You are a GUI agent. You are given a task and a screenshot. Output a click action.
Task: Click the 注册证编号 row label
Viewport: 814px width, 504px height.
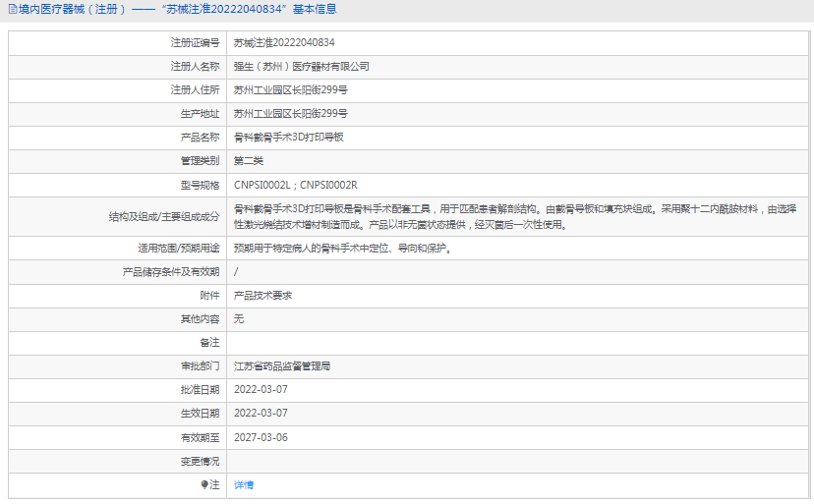point(196,42)
